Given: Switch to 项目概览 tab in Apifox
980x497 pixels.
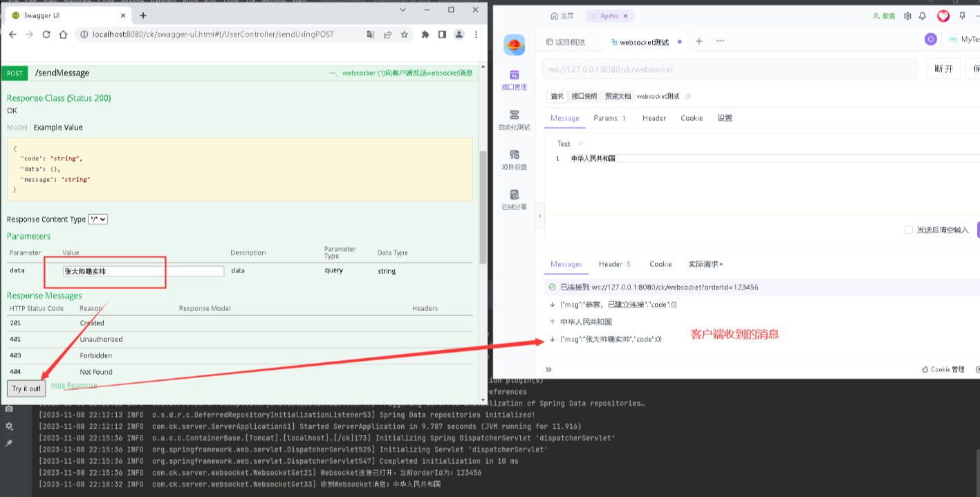Looking at the screenshot, I should [566, 41].
